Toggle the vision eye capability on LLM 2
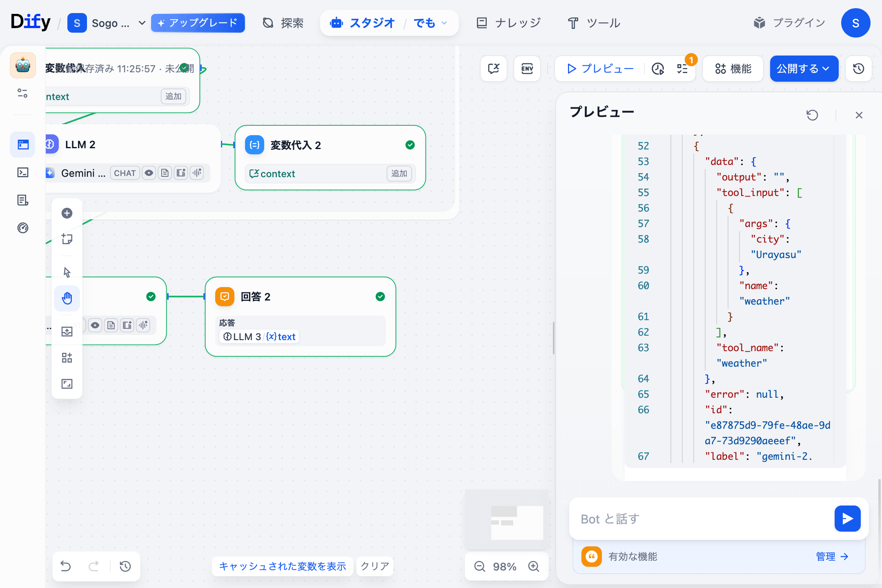The height and width of the screenshot is (588, 882). [x=149, y=173]
